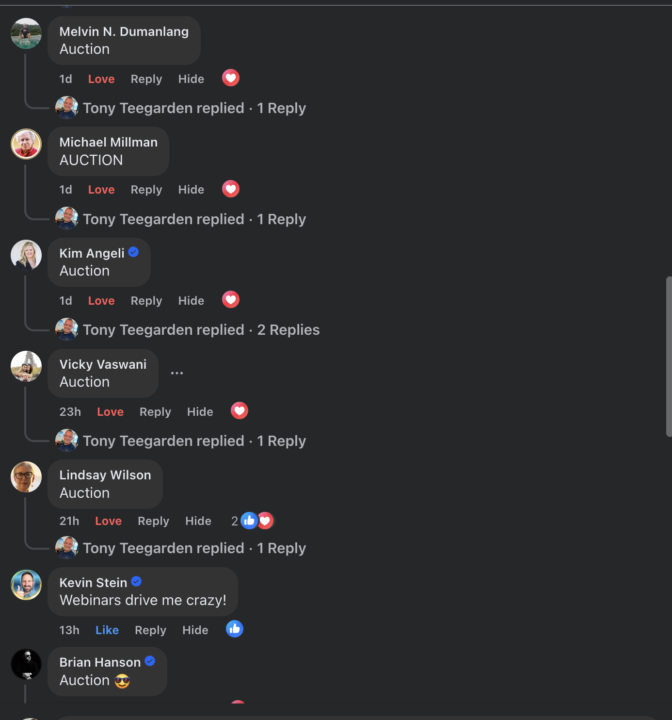
Task: Open Kevin Stein's profile picture
Action: [26, 585]
